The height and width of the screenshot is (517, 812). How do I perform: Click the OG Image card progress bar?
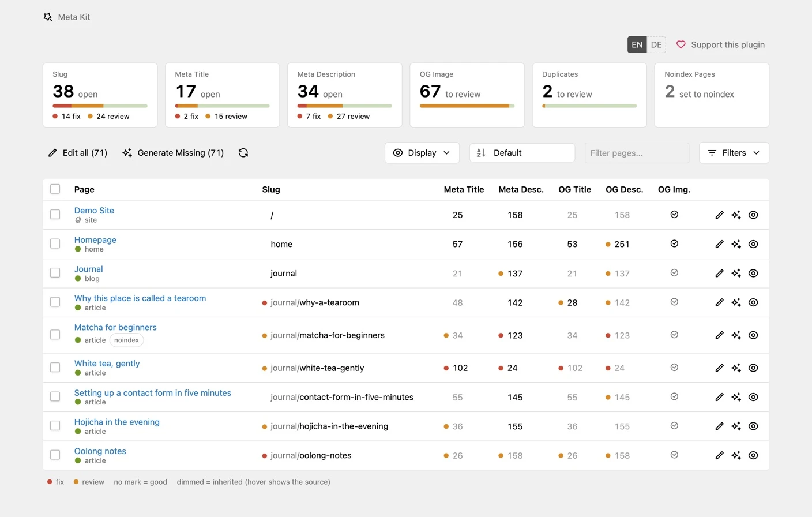467,106
